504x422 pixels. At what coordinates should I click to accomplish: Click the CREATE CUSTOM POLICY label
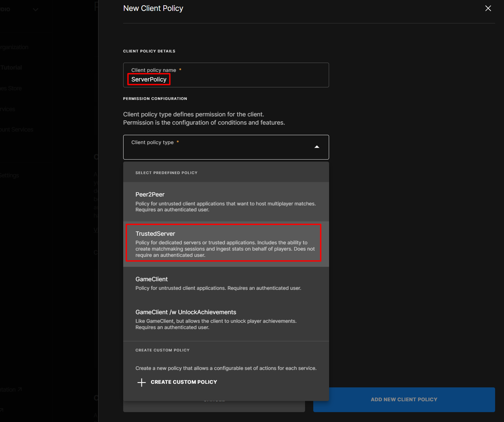[x=183, y=382]
